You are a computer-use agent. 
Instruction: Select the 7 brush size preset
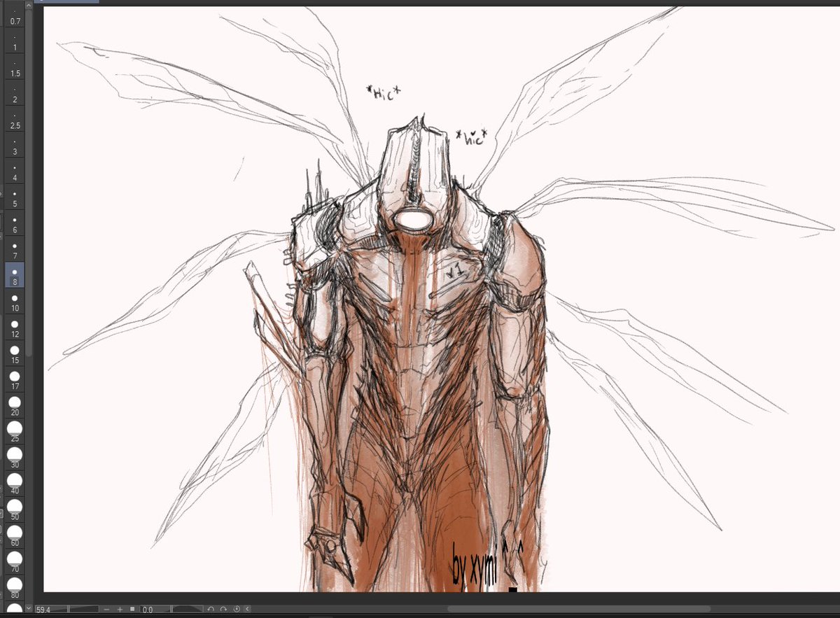[x=15, y=249]
